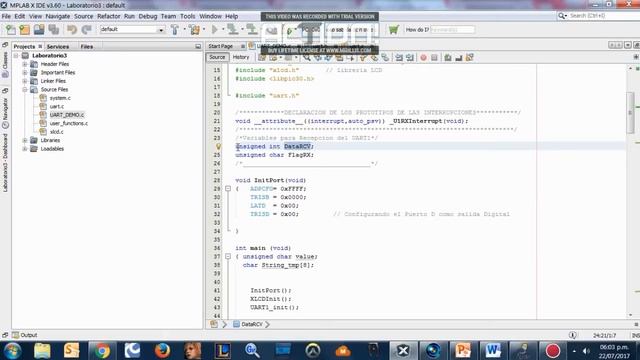The image size is (640, 360).
Task: Click the editor vertical scrollbar thumb
Action: pyautogui.click(x=630, y=113)
